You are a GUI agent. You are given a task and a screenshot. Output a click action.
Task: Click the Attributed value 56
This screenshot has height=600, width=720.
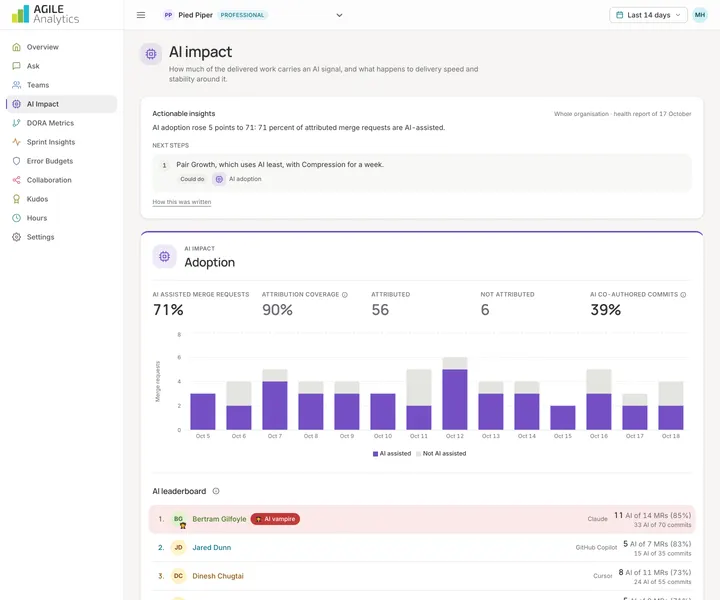click(380, 310)
